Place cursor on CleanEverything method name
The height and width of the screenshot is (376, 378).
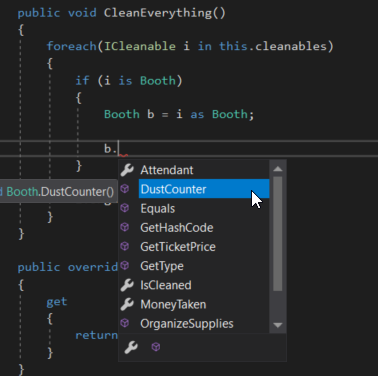tap(158, 13)
